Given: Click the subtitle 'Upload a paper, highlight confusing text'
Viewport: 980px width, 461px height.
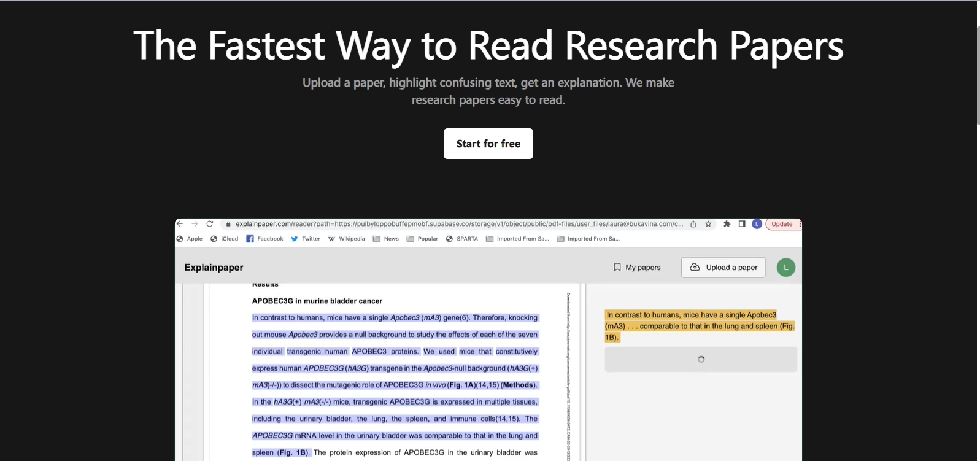Looking at the screenshot, I should (x=488, y=91).
